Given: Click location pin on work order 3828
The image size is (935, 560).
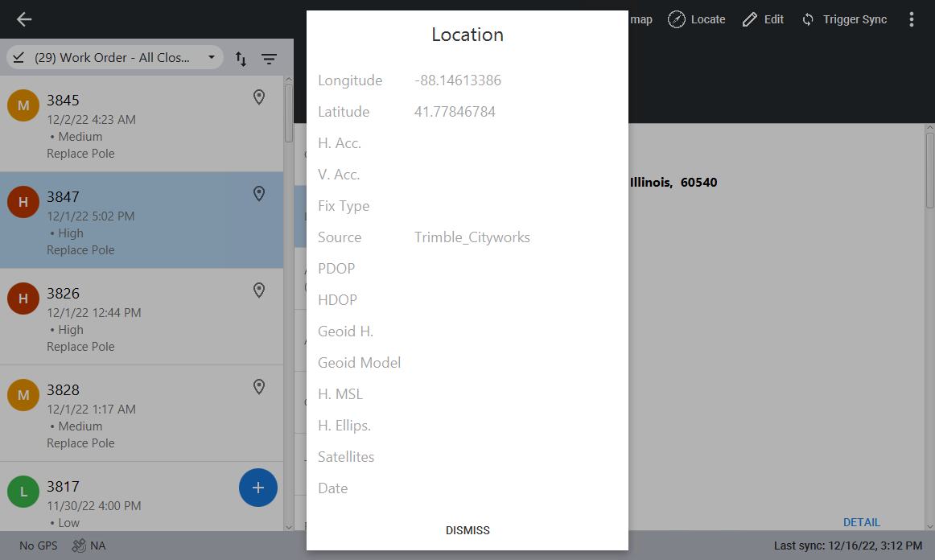Looking at the screenshot, I should pos(259,387).
